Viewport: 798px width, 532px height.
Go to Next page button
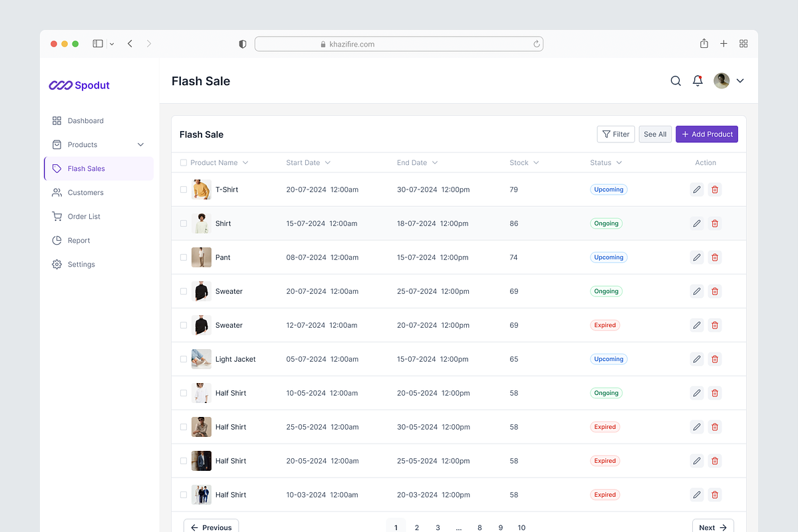tap(713, 527)
